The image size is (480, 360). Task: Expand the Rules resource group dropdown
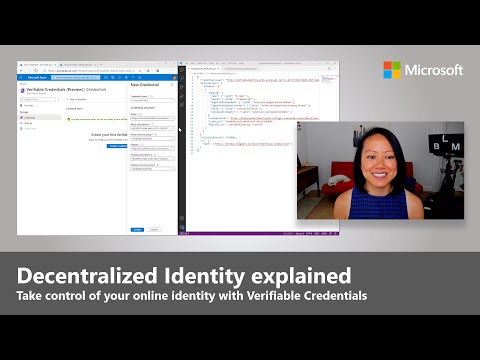coord(152,138)
